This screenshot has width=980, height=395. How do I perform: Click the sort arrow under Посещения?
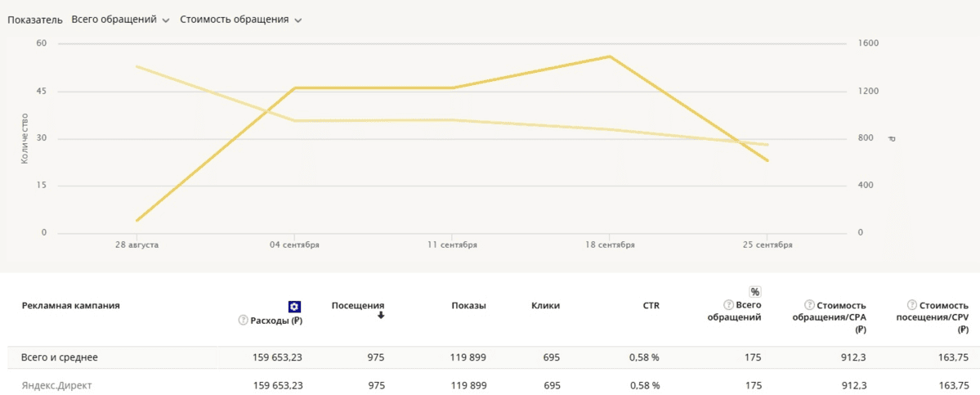pos(381,316)
